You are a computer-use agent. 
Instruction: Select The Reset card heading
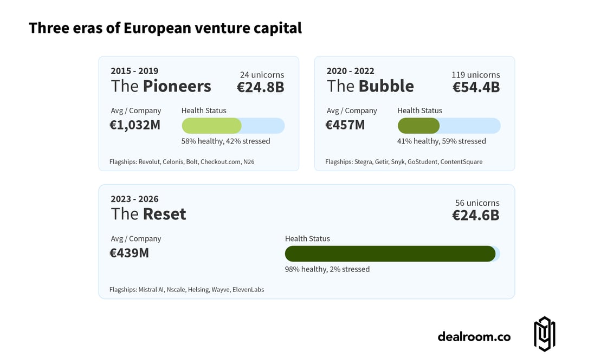click(x=148, y=214)
